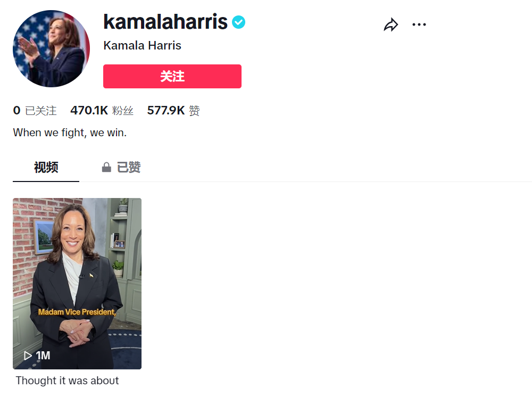
Task: Click the Kamala Harris display name
Action: 142,46
